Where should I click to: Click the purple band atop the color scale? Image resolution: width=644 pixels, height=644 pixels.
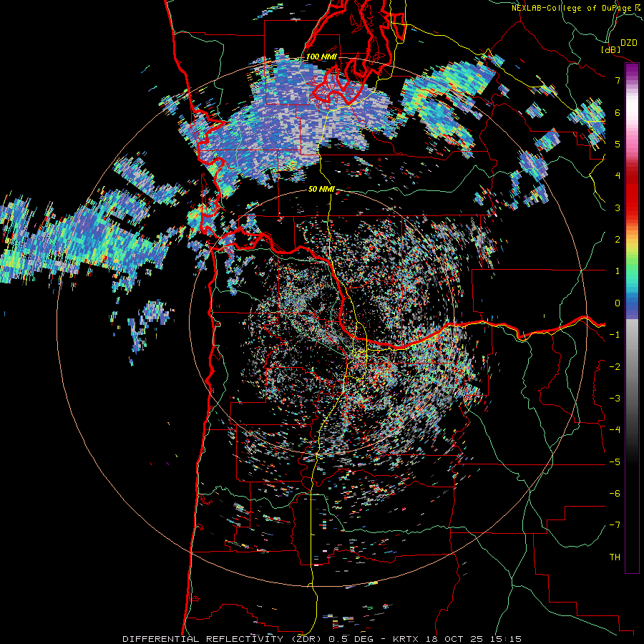(632, 71)
